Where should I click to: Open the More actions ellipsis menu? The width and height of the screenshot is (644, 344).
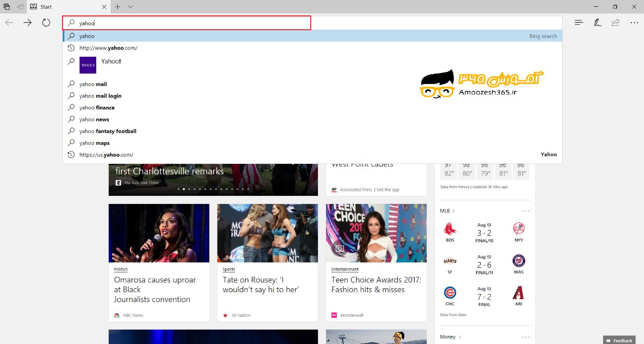coord(634,23)
